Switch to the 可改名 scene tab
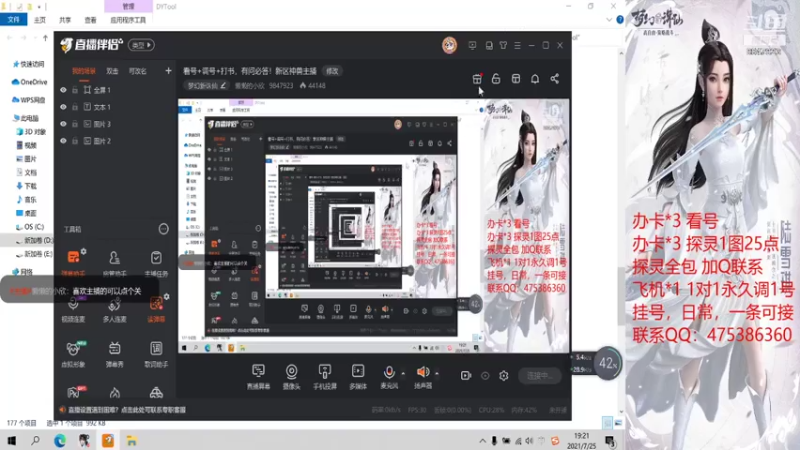Image resolution: width=800 pixels, height=450 pixels. [x=138, y=71]
